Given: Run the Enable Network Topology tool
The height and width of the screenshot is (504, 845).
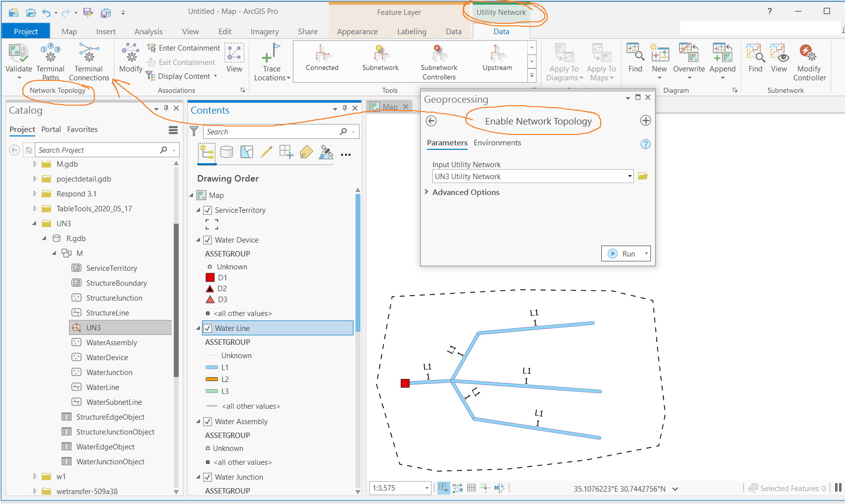Looking at the screenshot, I should point(622,253).
